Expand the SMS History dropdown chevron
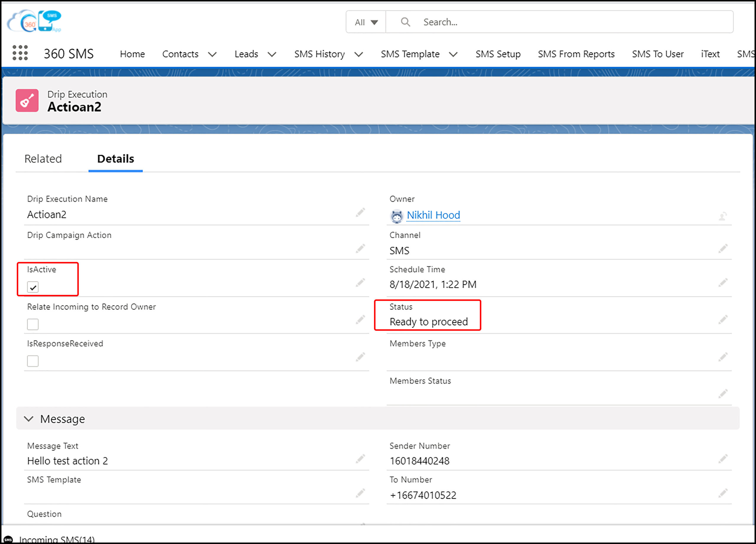Screen dimensions: 756x544 point(359,54)
